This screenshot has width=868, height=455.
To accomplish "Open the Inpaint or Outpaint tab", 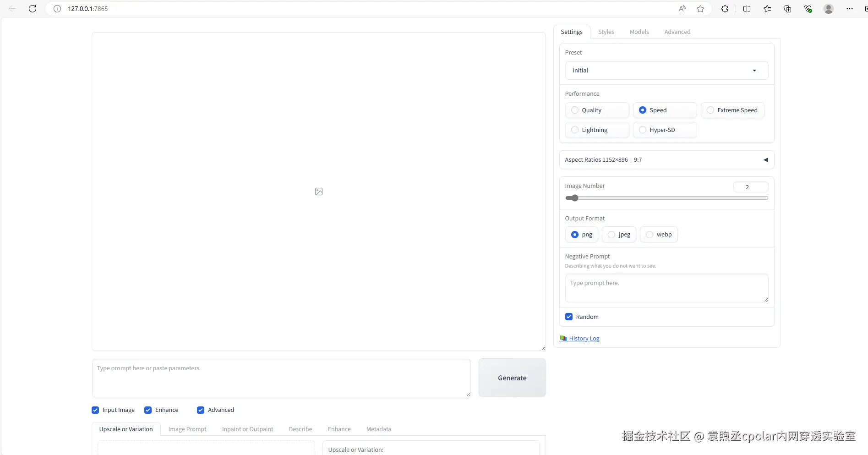I will click(247, 429).
